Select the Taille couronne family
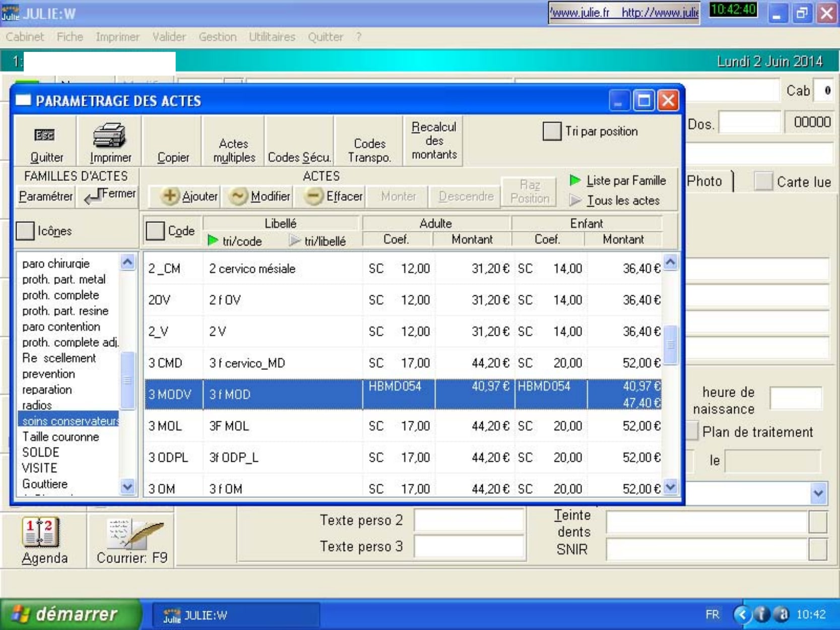This screenshot has height=630, width=840. pyautogui.click(x=60, y=436)
